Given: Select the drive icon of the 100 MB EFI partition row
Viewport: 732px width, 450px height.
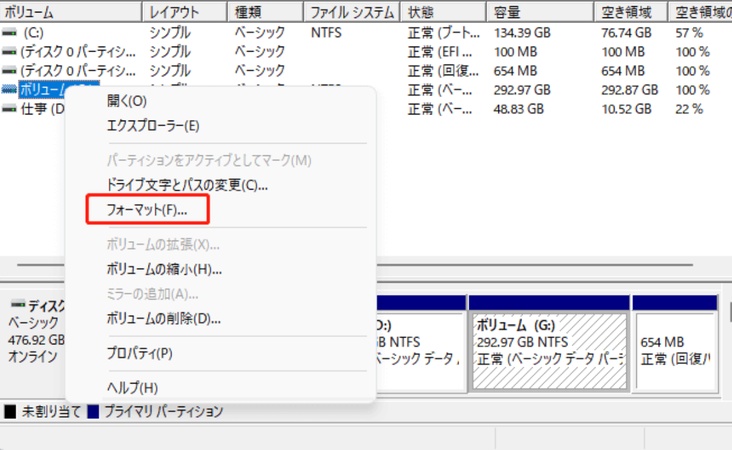Looking at the screenshot, I should [9, 52].
